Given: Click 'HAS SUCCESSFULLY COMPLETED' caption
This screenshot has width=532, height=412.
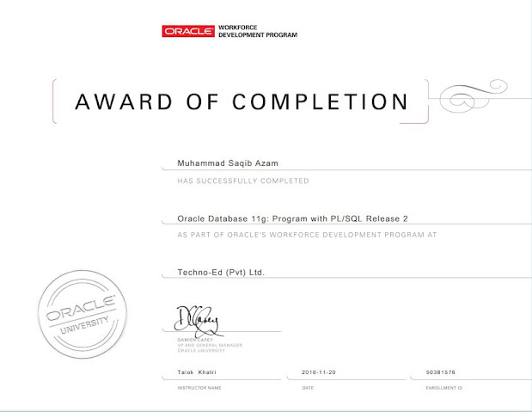Looking at the screenshot, I should 243,181.
